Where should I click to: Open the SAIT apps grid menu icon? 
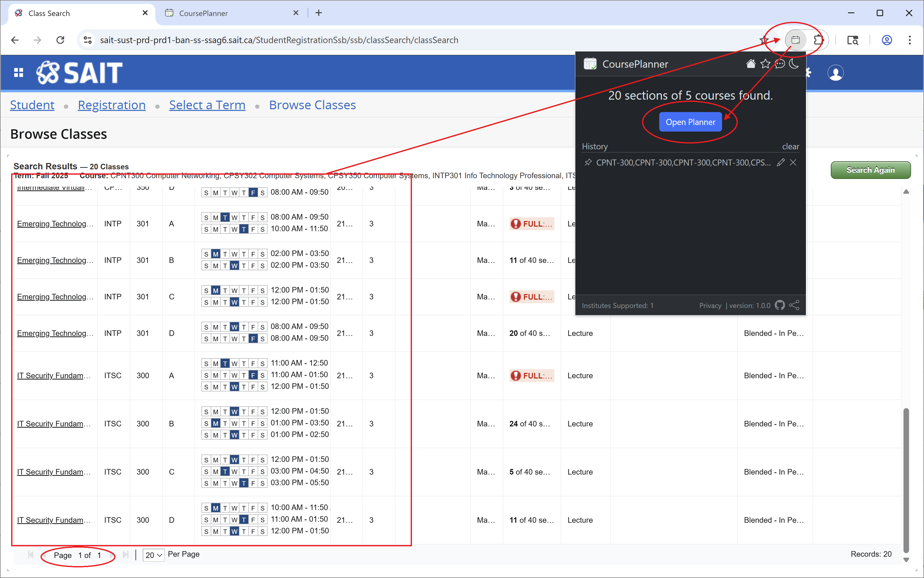[x=18, y=73]
